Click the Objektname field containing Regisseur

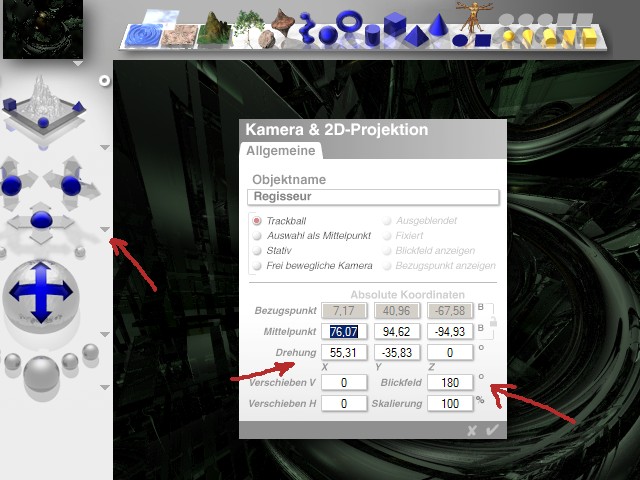pos(373,197)
